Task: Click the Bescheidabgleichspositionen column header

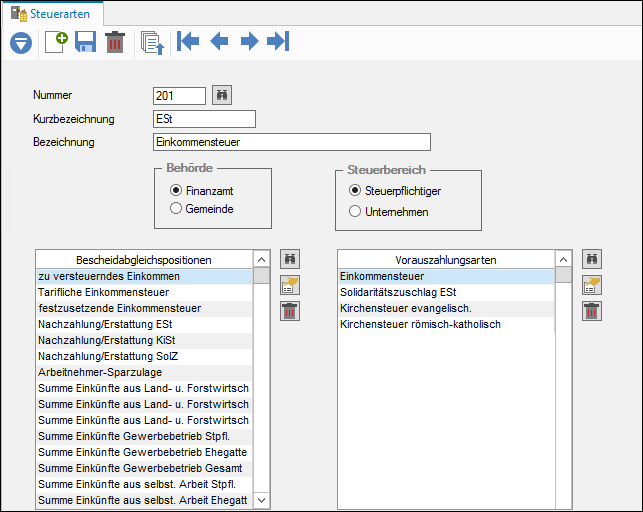Action: (x=144, y=260)
